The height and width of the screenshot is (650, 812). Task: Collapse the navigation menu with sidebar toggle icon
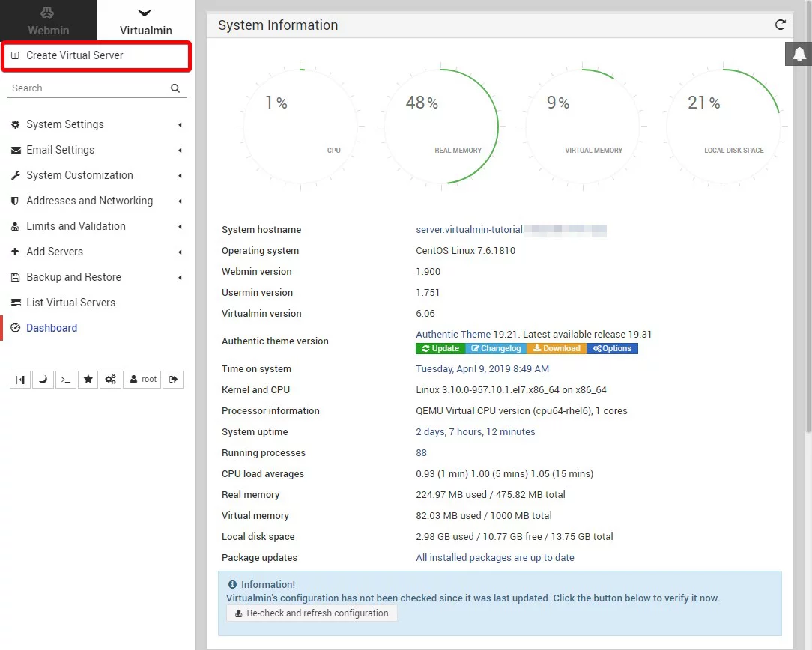point(20,380)
